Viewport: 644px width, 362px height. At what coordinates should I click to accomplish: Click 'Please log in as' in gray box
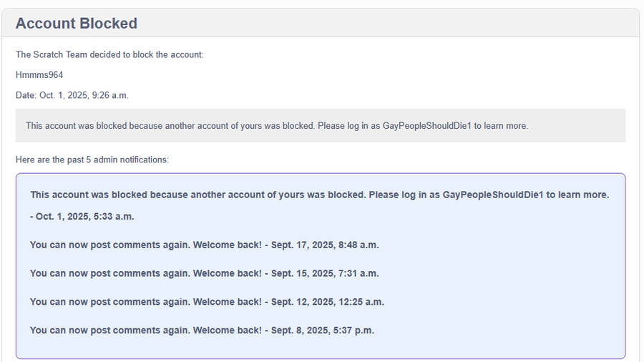coord(348,126)
